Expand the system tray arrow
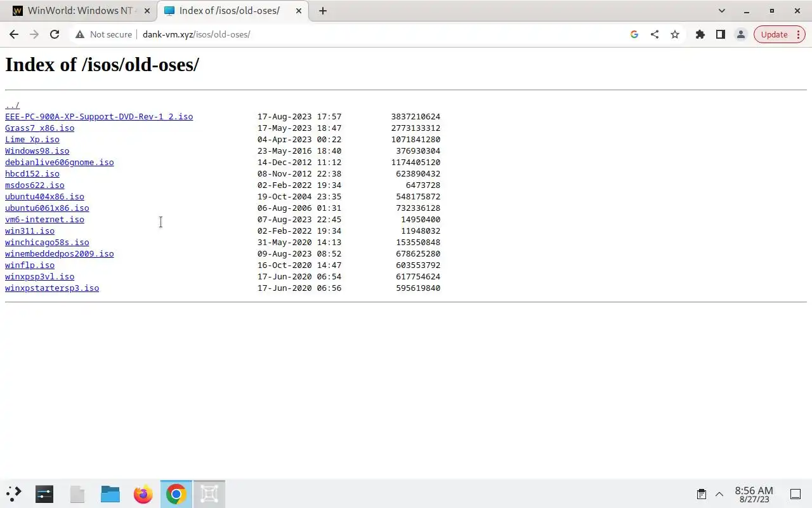The width and height of the screenshot is (812, 508). (x=719, y=494)
